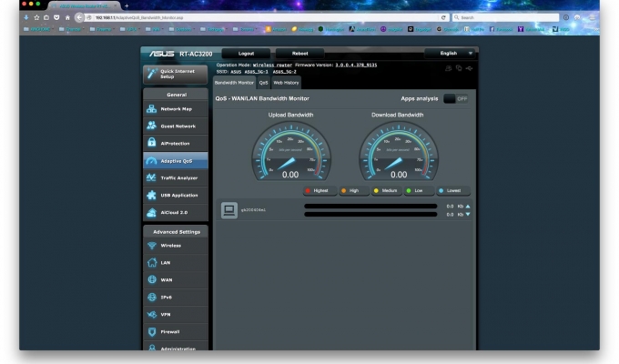Select the red Highest priority label
619x364 pixels.
pos(320,191)
